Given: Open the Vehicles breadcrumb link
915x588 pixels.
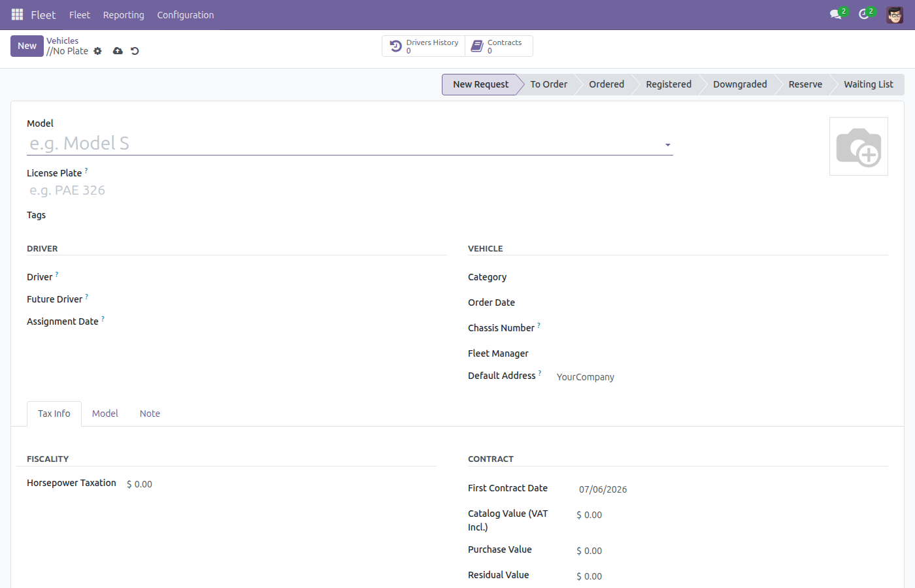Looking at the screenshot, I should tap(62, 41).
